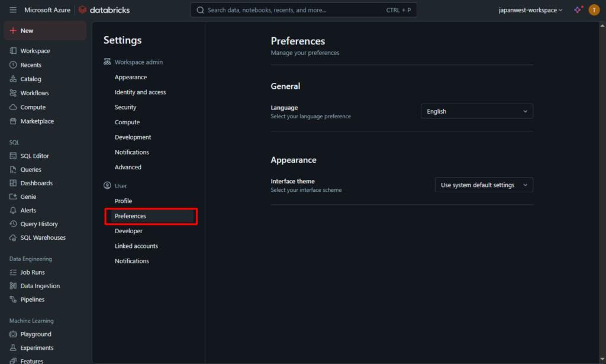Expand the Language dropdown showing English
Screen dimensions: 606x364
[476, 111]
